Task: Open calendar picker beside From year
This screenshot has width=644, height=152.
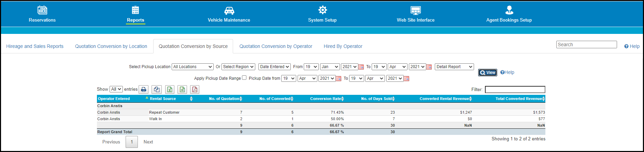Action: click(361, 67)
